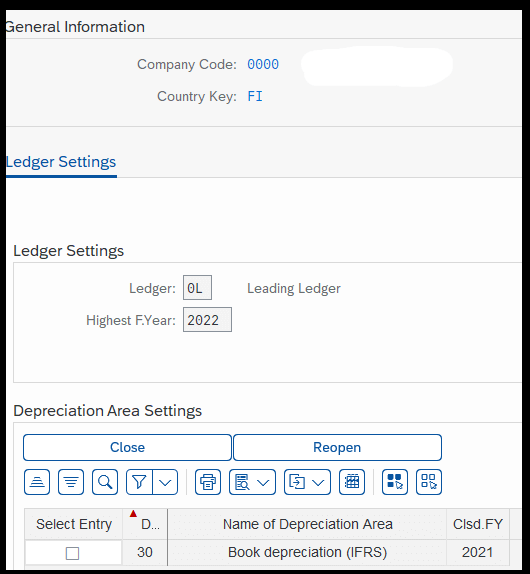Click the Select All icon

point(395,482)
